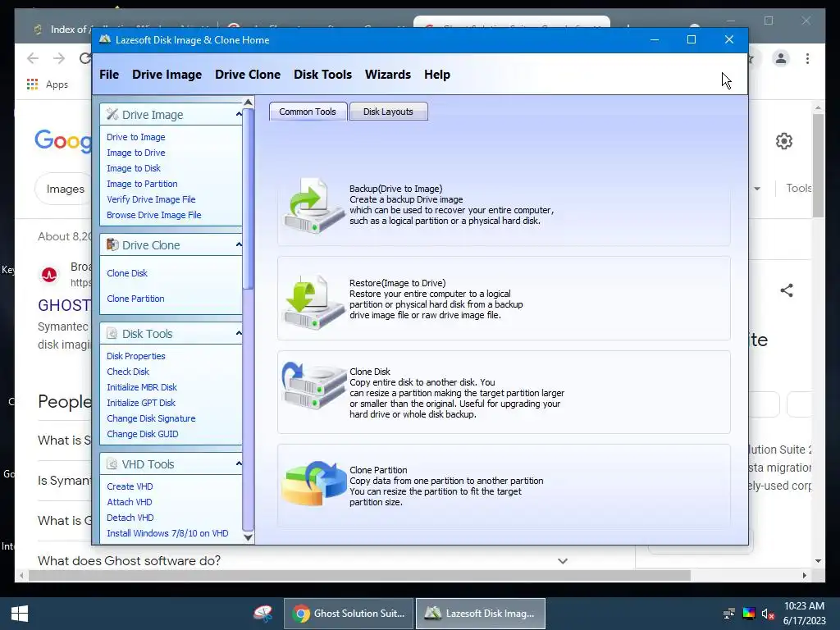Click the Drive Clone panel header icon
The image size is (840, 630).
(112, 244)
